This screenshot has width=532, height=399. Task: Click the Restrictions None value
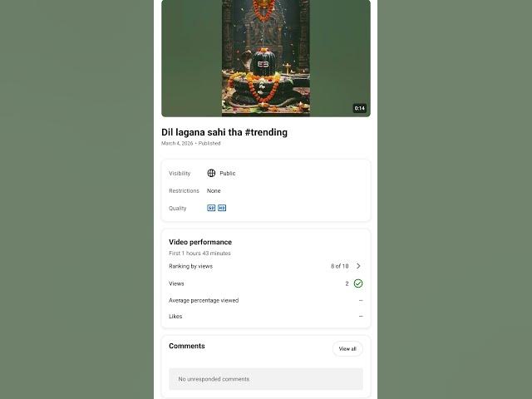[x=214, y=190]
